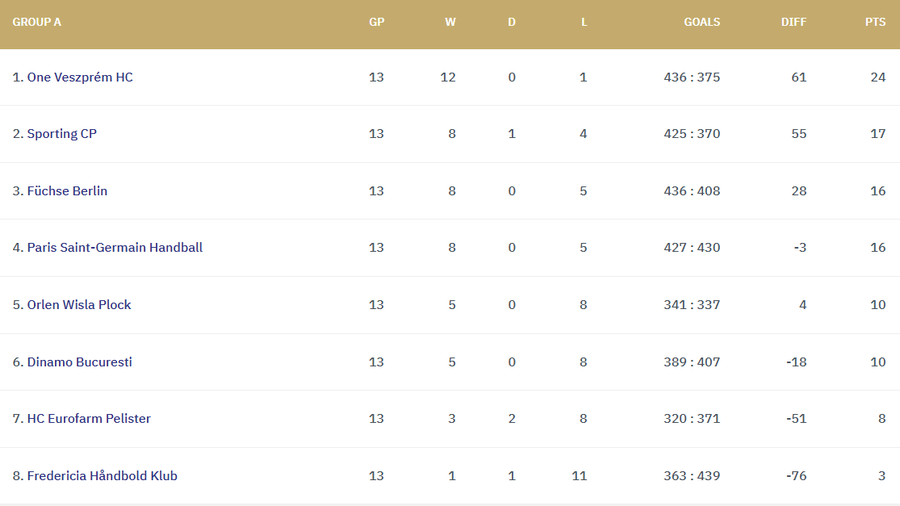Click One Veszprém HC's 24 points value
Viewport: 900px width, 506px height.
coord(877,77)
